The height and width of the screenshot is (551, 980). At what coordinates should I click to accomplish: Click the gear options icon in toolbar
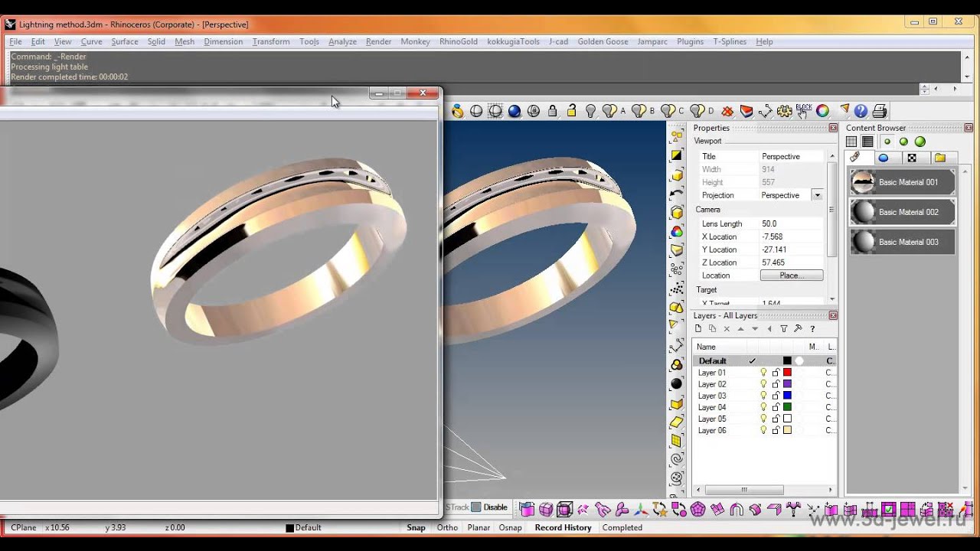tap(784, 111)
